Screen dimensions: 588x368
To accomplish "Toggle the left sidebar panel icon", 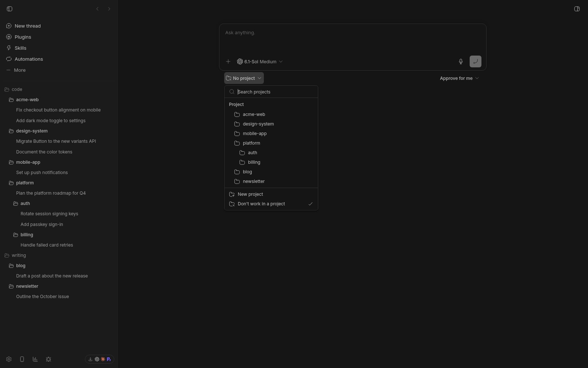I will coord(10,9).
